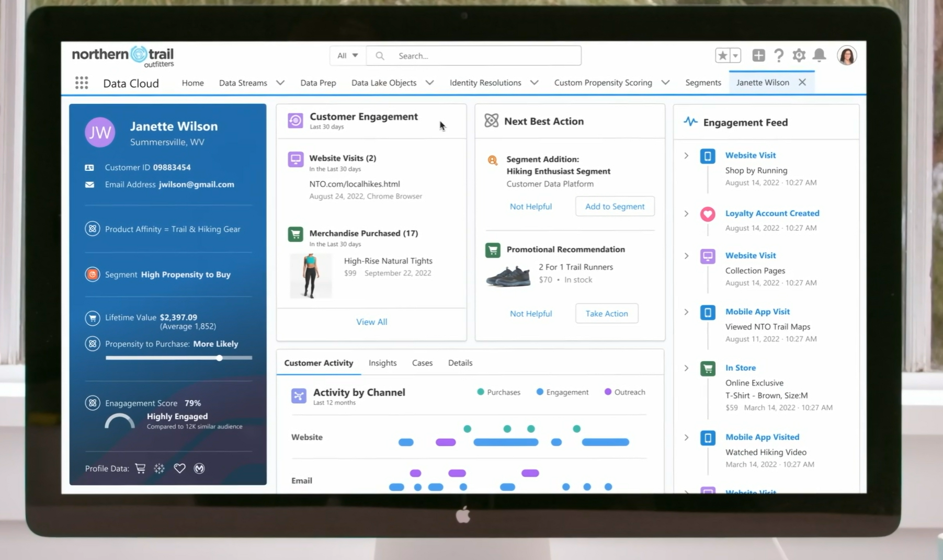The height and width of the screenshot is (560, 943).
Task: Open the global Add plus icon
Action: click(x=758, y=55)
